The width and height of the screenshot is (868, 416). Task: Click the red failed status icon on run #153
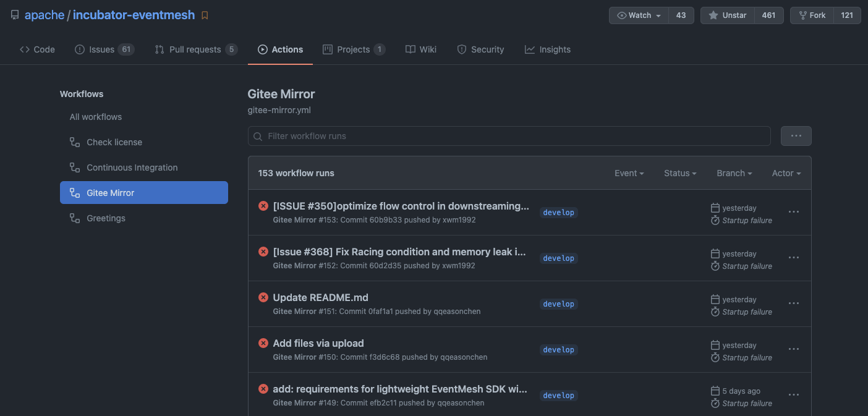click(263, 206)
